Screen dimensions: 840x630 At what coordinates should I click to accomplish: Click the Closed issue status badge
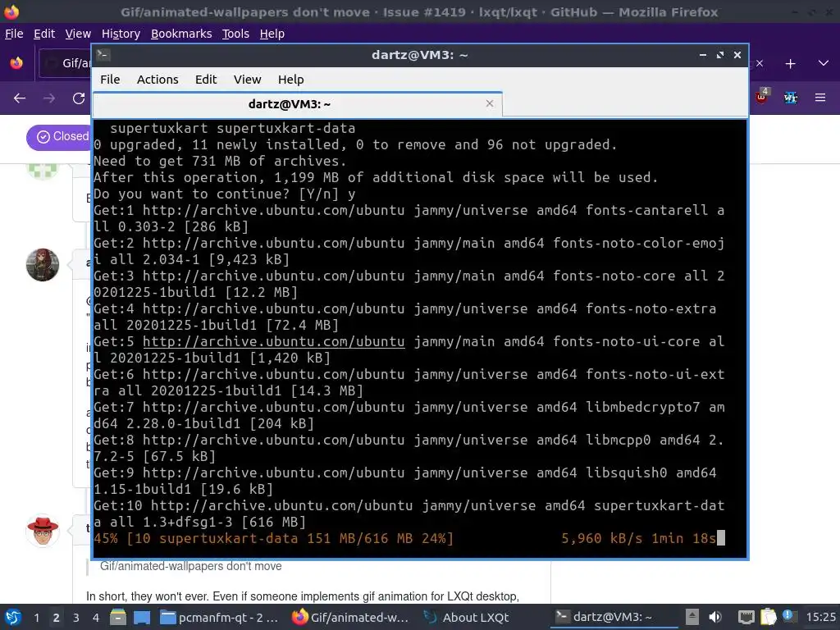58,137
